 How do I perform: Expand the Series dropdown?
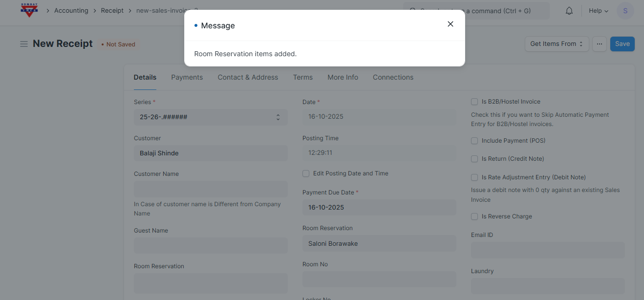(x=211, y=117)
